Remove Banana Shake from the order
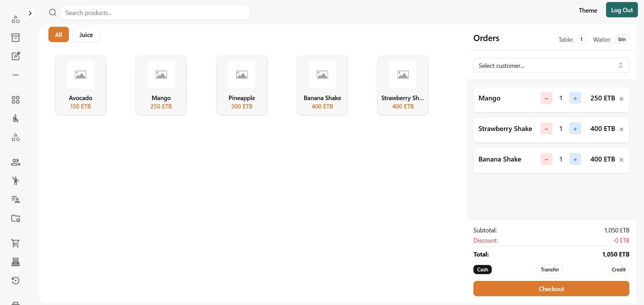 pos(621,160)
